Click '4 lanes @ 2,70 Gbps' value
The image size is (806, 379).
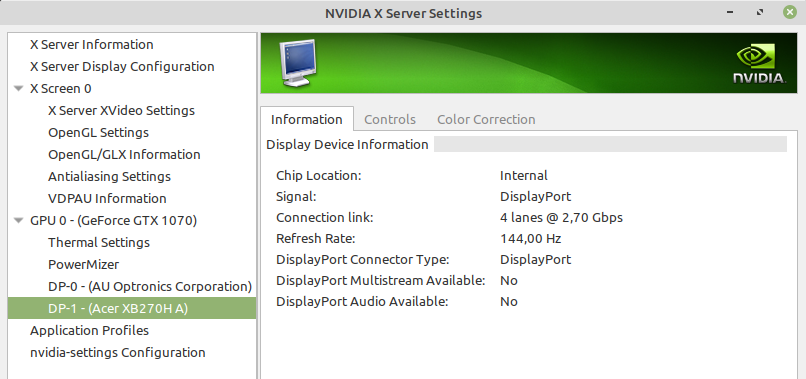(x=561, y=218)
